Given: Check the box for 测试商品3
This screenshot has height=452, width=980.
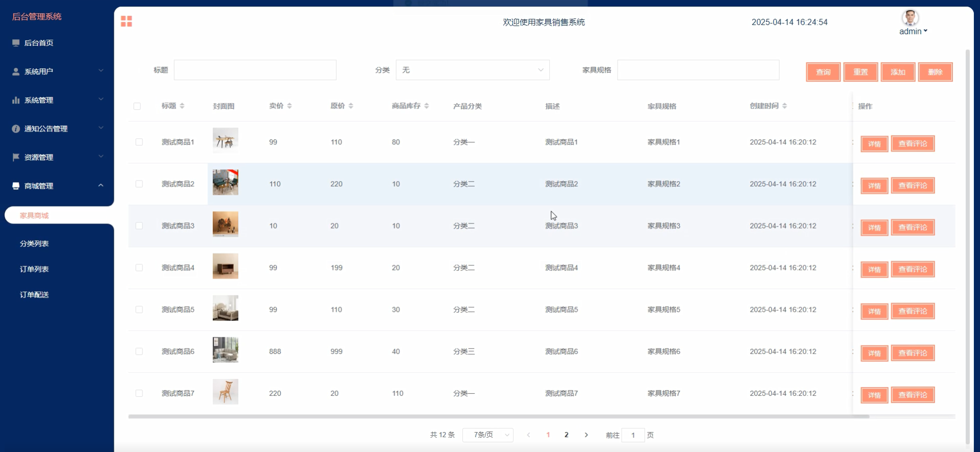Looking at the screenshot, I should click(139, 225).
